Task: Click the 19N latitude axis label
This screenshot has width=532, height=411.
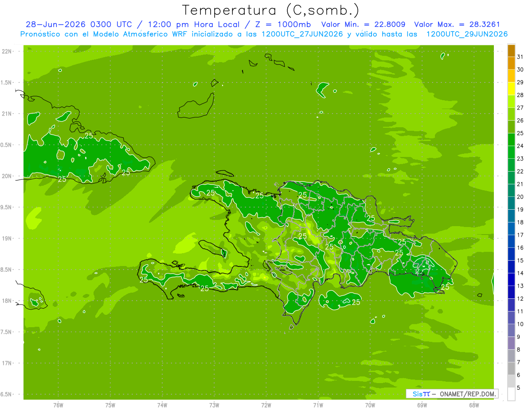Action: click(7, 238)
